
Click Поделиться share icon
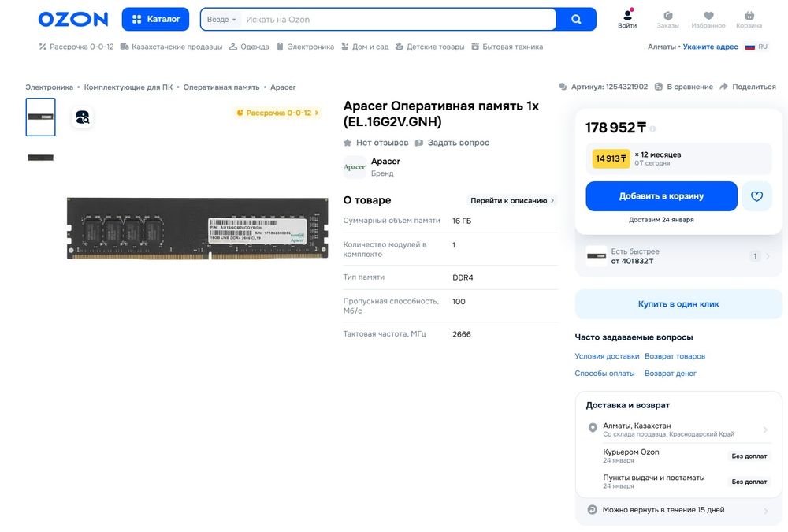(x=748, y=87)
